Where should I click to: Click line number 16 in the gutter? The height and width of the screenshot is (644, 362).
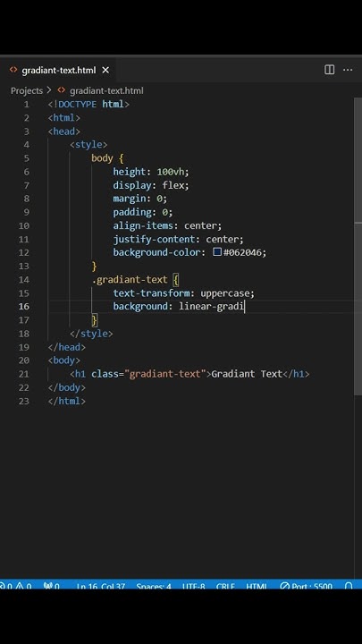click(24, 307)
